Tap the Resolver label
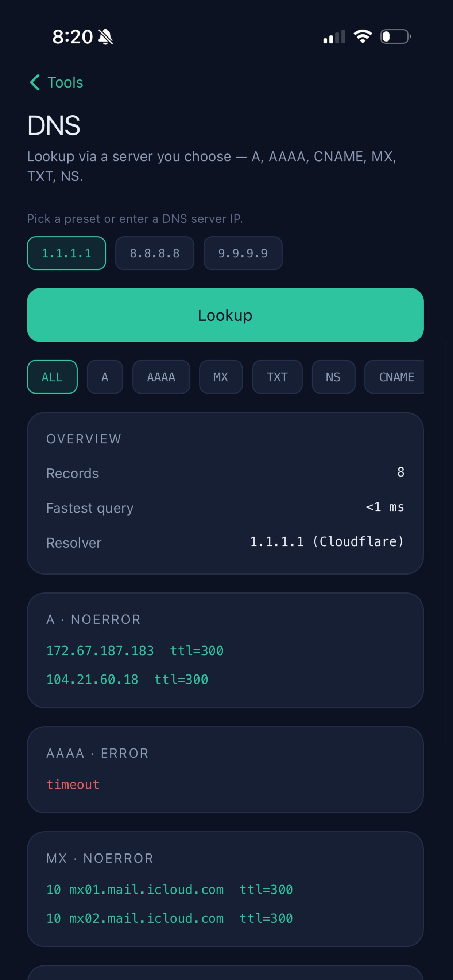453x980 pixels. click(74, 542)
